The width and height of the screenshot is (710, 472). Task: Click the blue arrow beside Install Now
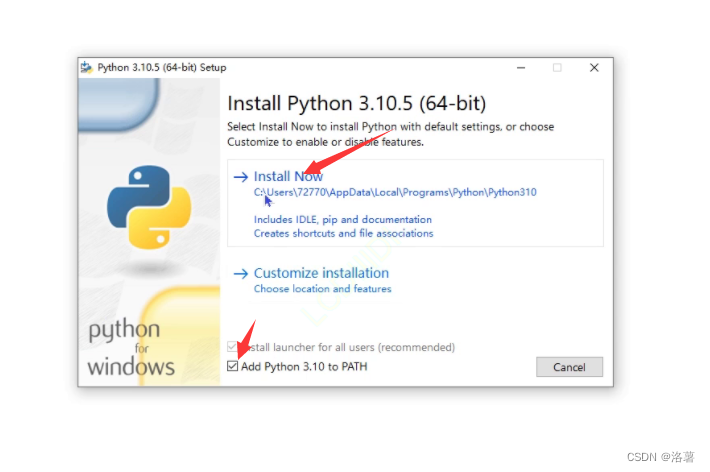(x=240, y=177)
